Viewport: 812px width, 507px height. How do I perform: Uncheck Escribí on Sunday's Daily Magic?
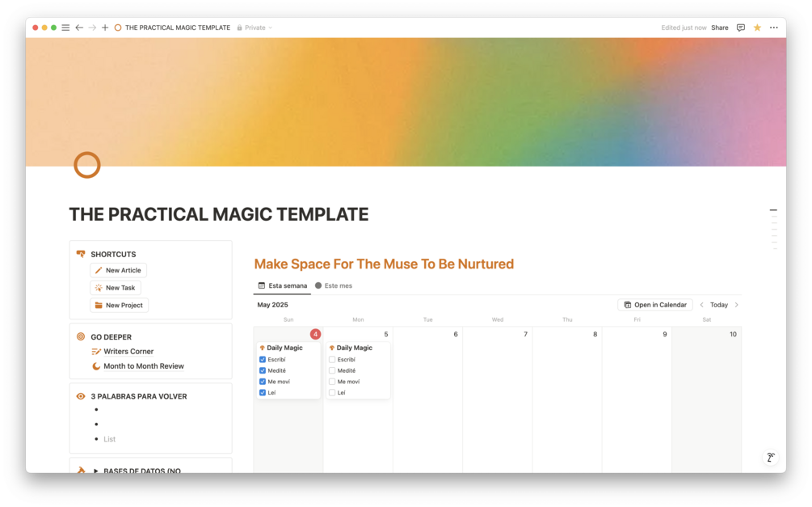click(x=263, y=359)
